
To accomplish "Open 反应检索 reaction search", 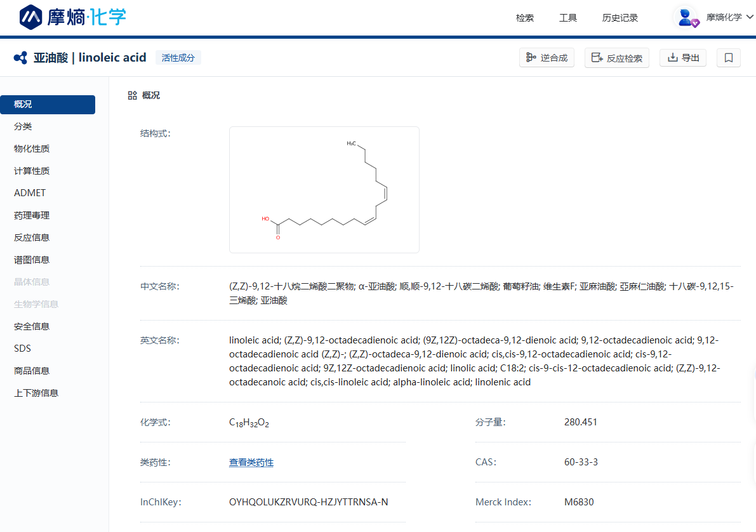I will [616, 58].
